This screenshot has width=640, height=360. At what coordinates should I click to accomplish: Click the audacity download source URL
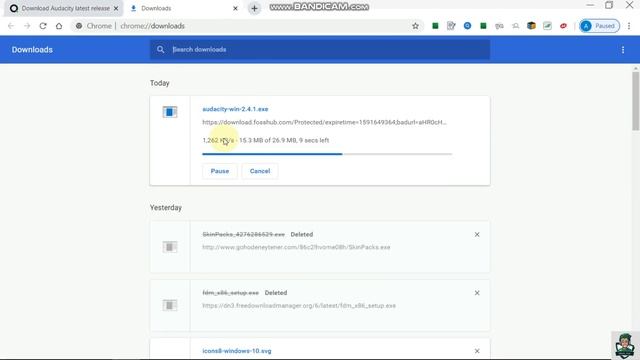click(x=324, y=122)
